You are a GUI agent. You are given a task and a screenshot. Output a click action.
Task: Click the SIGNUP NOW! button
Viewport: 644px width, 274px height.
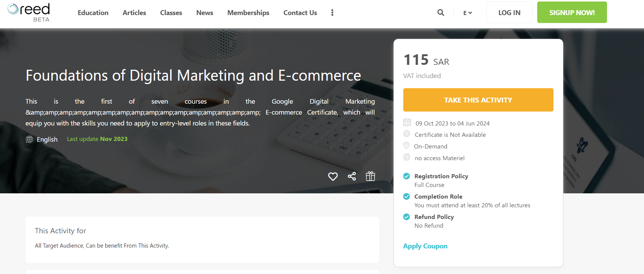[572, 12]
